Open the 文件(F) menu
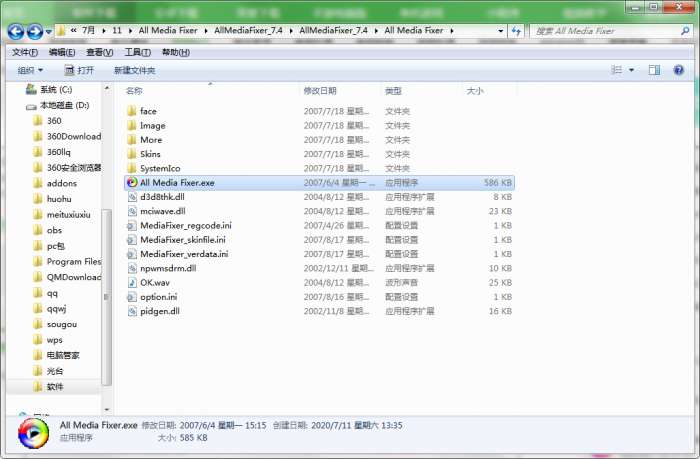Image resolution: width=700 pixels, height=459 pixels. point(25,52)
